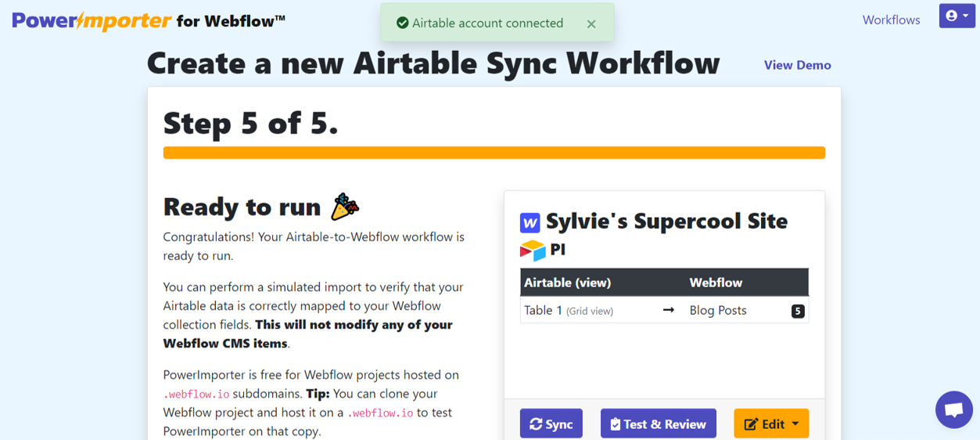Click the Webflow W icon
980x440 pixels.
(x=529, y=223)
